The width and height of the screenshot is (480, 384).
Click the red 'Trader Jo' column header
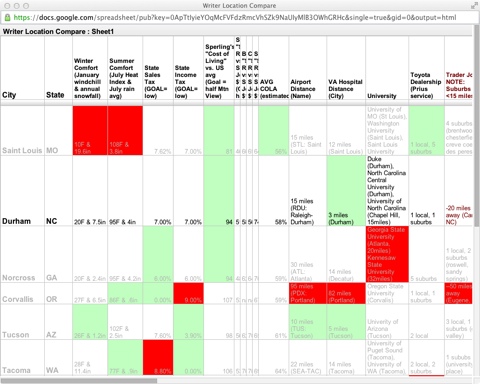459,68
